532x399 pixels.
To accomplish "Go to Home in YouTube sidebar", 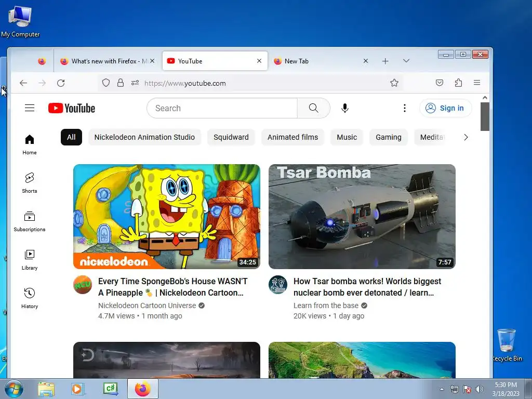I will (x=30, y=144).
